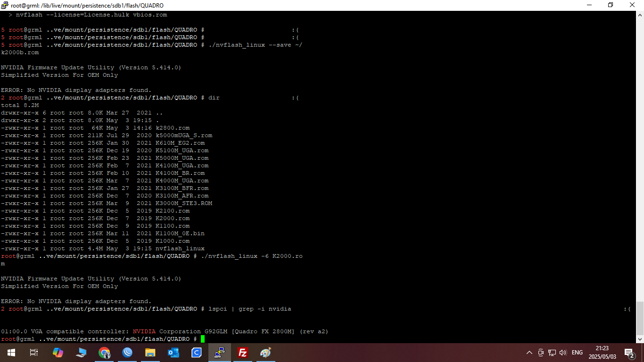Image resolution: width=644 pixels, height=362 pixels.
Task: Click the terminal scrollbar down arrow
Action: [640, 339]
